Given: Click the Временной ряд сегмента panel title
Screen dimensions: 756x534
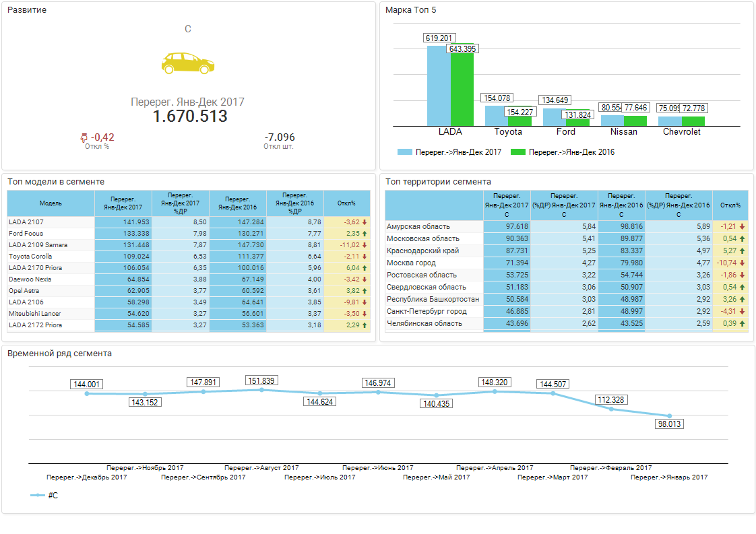Looking at the screenshot, I should [x=60, y=354].
